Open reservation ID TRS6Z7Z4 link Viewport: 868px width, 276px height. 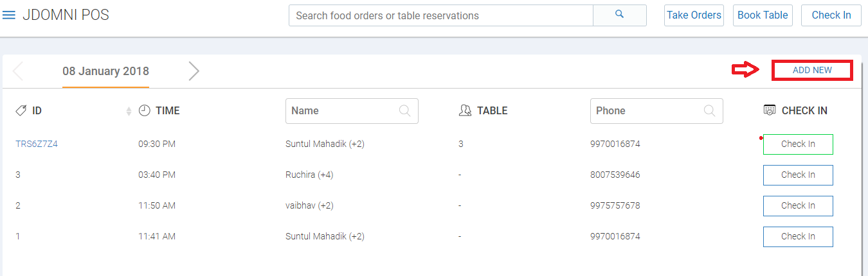(37, 144)
